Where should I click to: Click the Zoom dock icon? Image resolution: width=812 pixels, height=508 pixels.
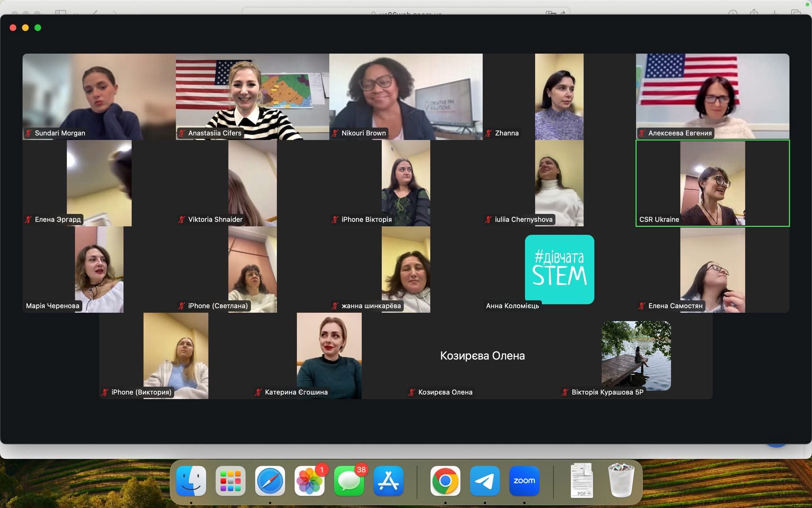524,481
